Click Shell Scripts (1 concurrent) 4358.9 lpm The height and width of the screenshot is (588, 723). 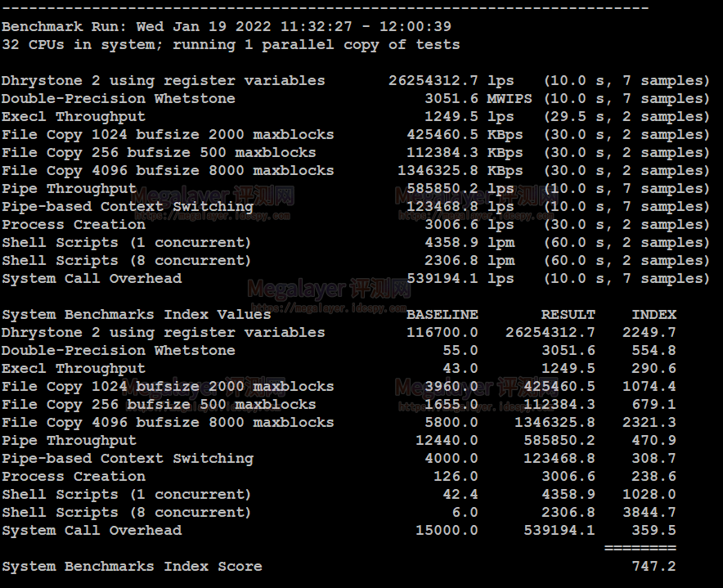tap(469, 243)
